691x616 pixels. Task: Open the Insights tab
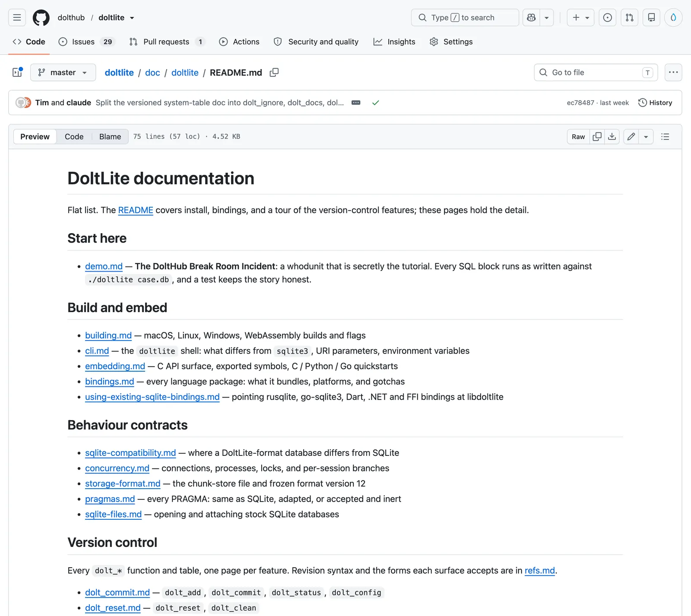click(394, 42)
